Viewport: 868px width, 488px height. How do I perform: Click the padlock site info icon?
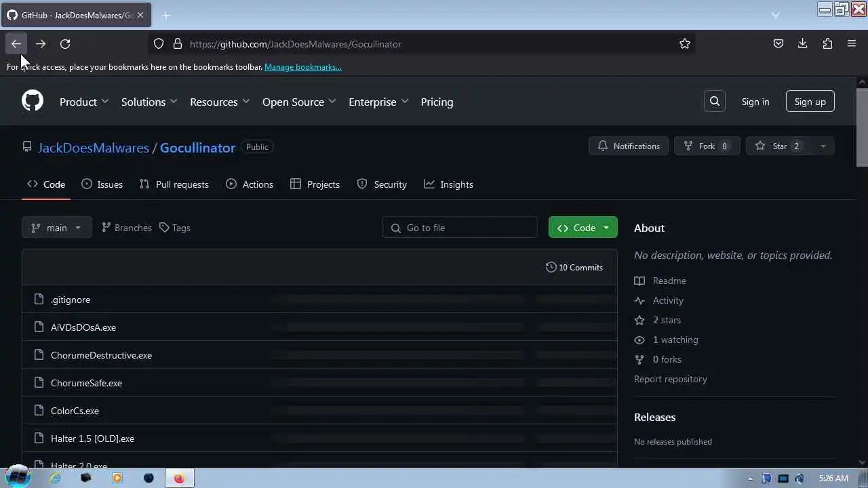tap(178, 44)
